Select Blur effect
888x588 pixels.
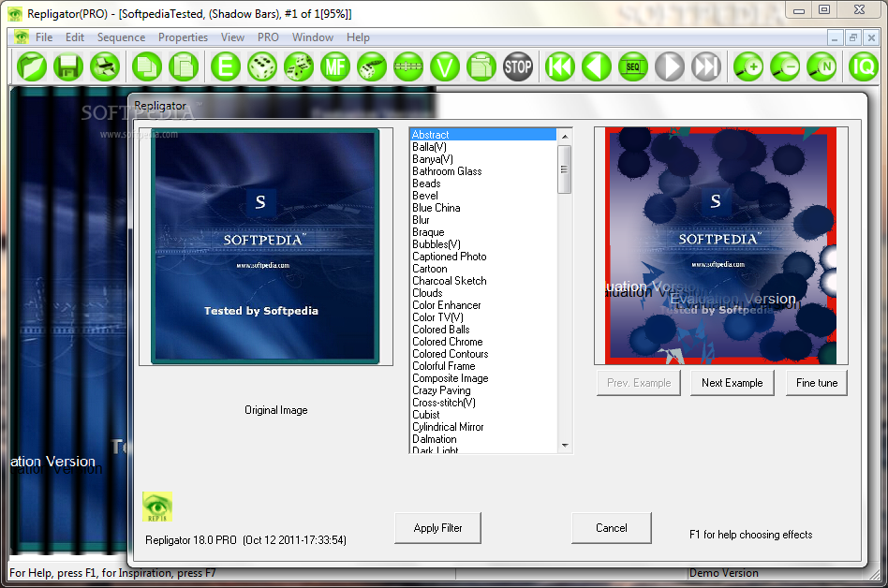pos(482,220)
